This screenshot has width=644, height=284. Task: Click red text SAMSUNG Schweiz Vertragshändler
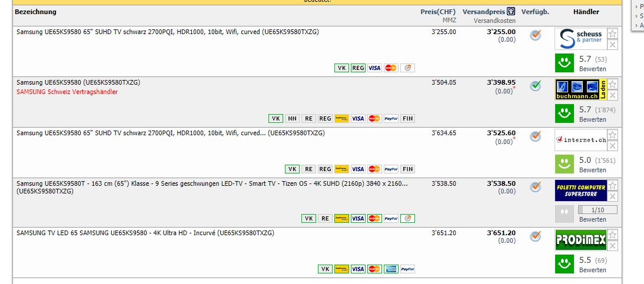click(67, 92)
